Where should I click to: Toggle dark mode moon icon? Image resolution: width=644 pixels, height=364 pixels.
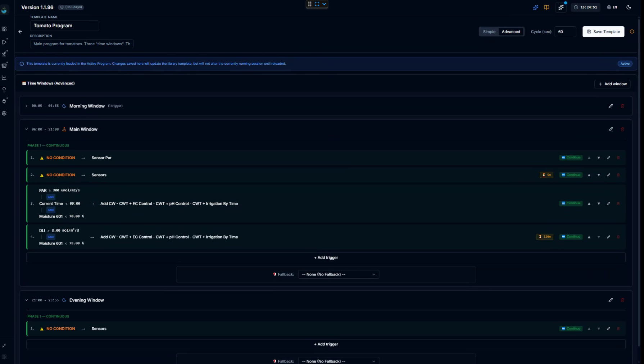pyautogui.click(x=629, y=7)
